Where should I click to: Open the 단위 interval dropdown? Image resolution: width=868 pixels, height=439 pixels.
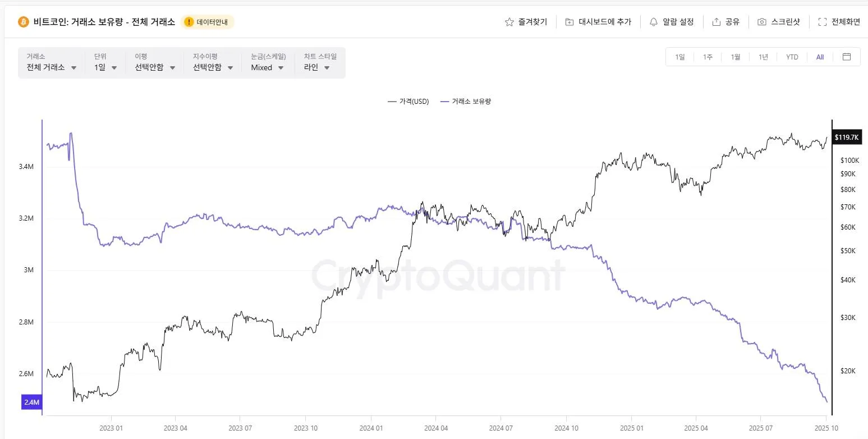tap(106, 67)
